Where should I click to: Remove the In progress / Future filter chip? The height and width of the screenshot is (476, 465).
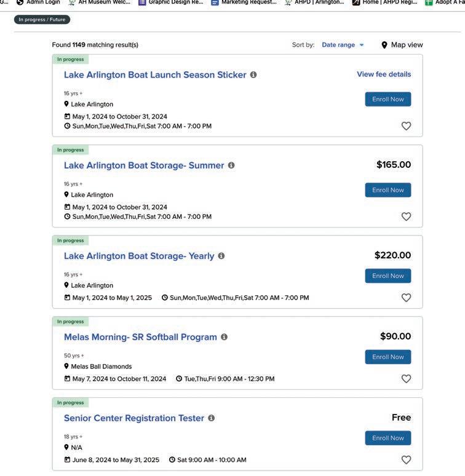pyautogui.click(x=42, y=20)
